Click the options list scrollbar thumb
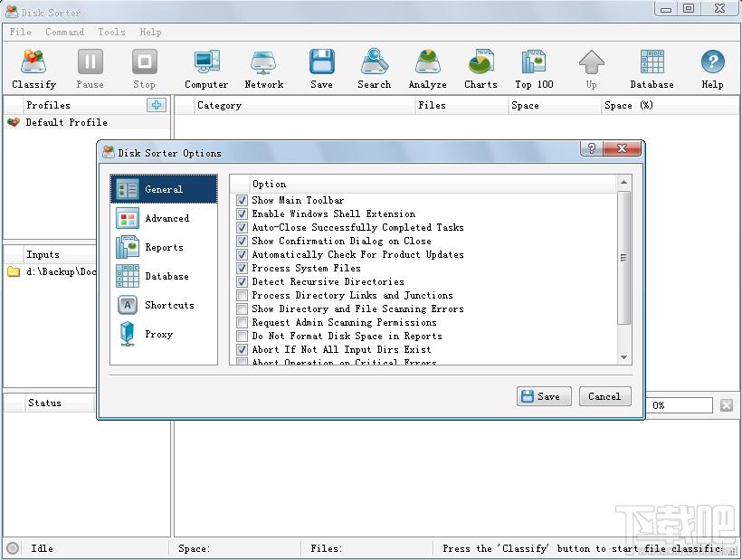The width and height of the screenshot is (742, 560). (x=623, y=258)
